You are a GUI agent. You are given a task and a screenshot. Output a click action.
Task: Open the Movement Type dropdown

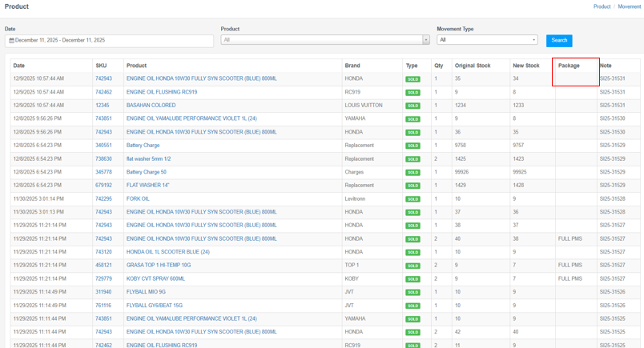[x=486, y=40]
